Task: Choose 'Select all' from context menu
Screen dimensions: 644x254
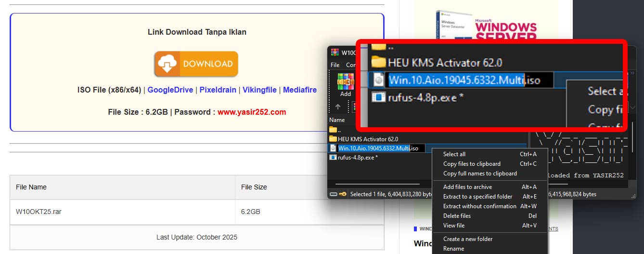Action: tap(454, 154)
